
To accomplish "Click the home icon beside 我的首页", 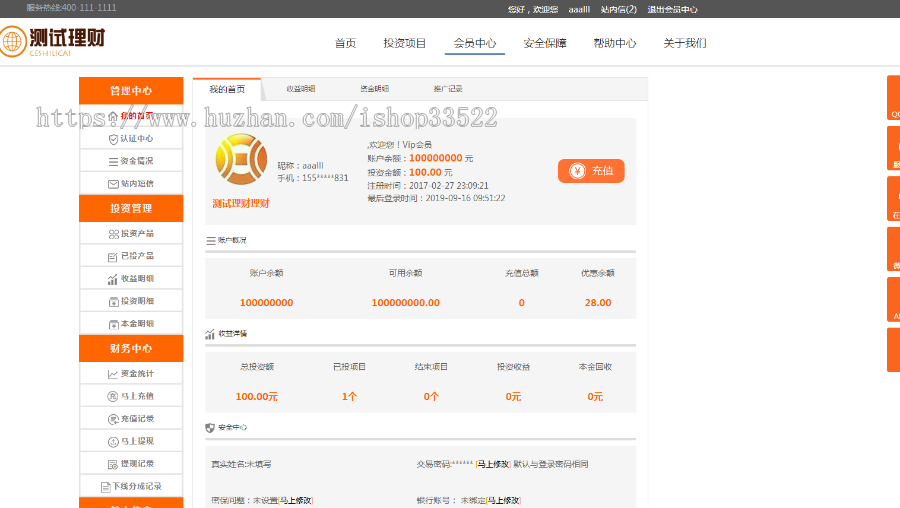I will pyautogui.click(x=113, y=116).
